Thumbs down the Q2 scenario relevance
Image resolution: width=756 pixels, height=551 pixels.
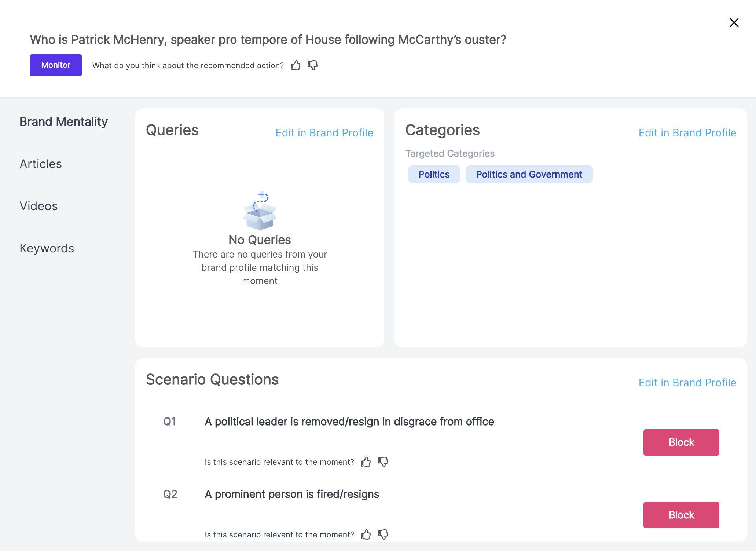coord(383,534)
